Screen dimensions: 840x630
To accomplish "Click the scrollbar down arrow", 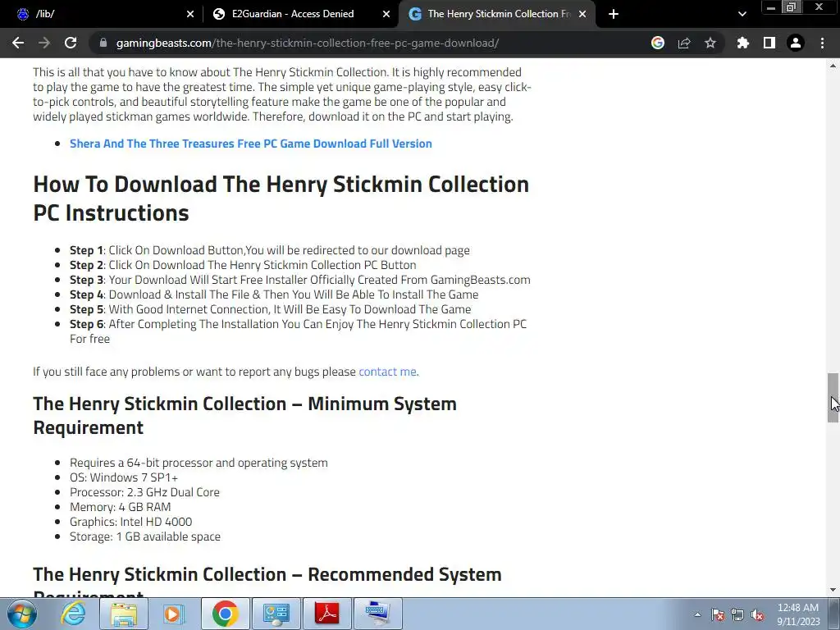I will pyautogui.click(x=833, y=591).
